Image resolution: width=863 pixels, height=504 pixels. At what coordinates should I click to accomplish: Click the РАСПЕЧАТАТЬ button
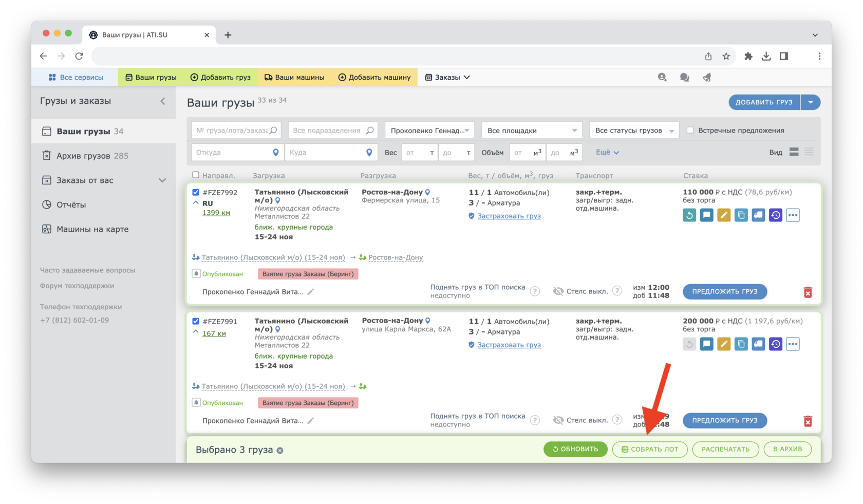(725, 449)
